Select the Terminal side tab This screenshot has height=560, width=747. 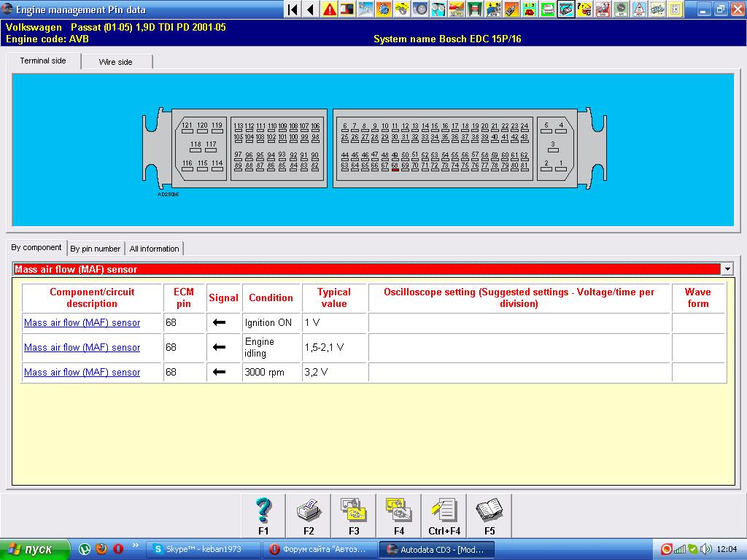click(x=43, y=61)
